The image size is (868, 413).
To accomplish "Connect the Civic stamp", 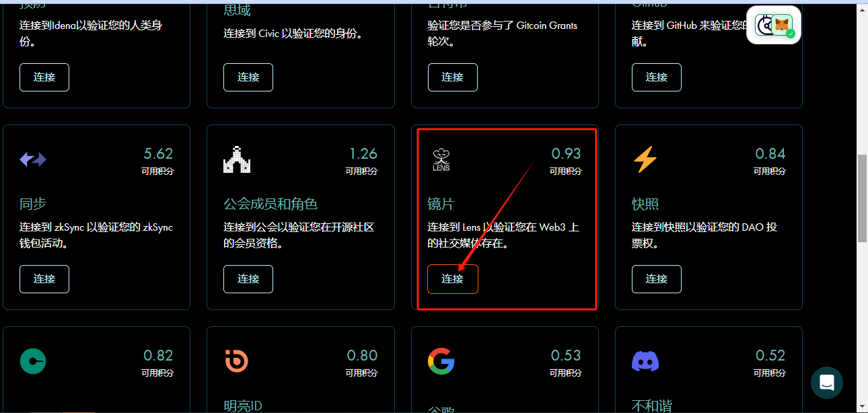I will click(248, 77).
